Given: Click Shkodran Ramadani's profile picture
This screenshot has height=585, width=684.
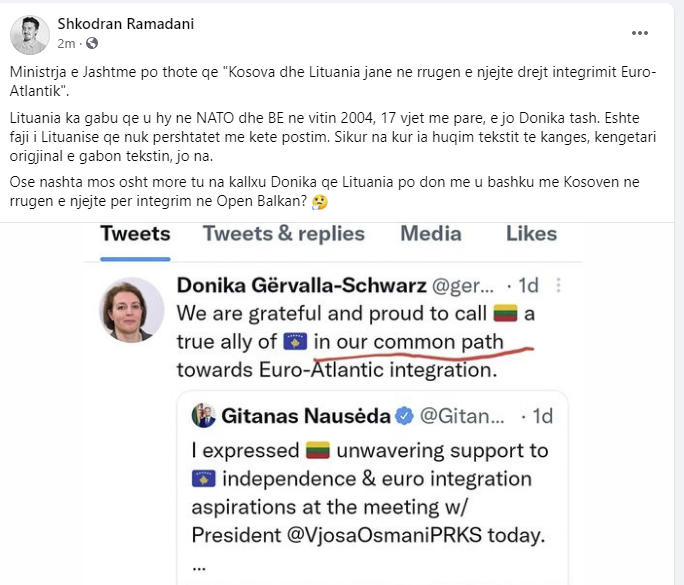Looking at the screenshot, I should tap(29, 33).
